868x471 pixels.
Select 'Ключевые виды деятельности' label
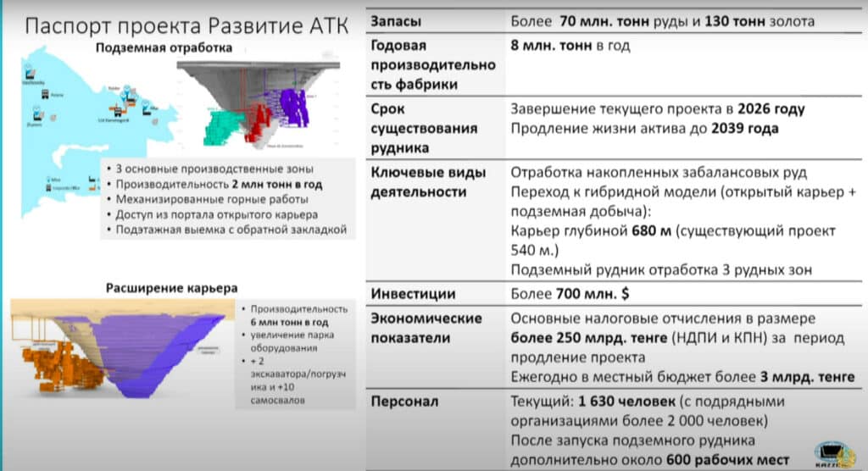point(428,182)
